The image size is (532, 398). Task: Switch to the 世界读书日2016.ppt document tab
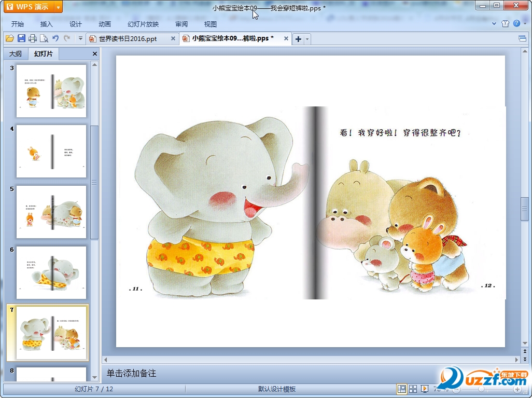[128, 39]
